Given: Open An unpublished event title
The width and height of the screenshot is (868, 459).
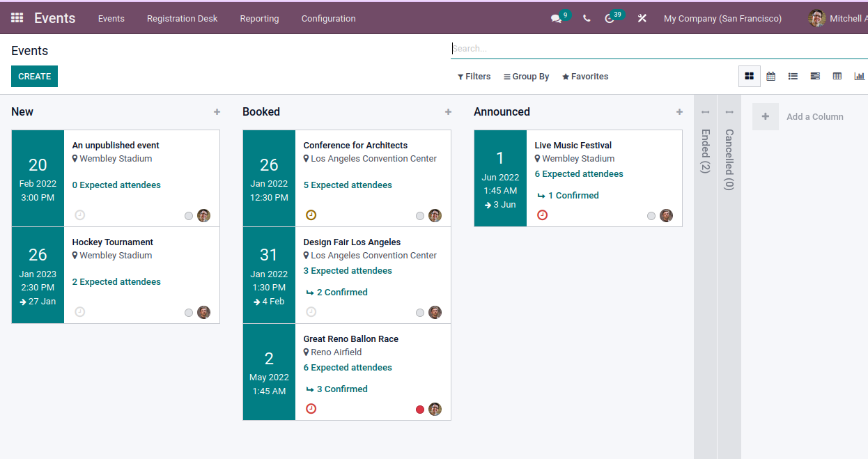Looking at the screenshot, I should point(116,146).
